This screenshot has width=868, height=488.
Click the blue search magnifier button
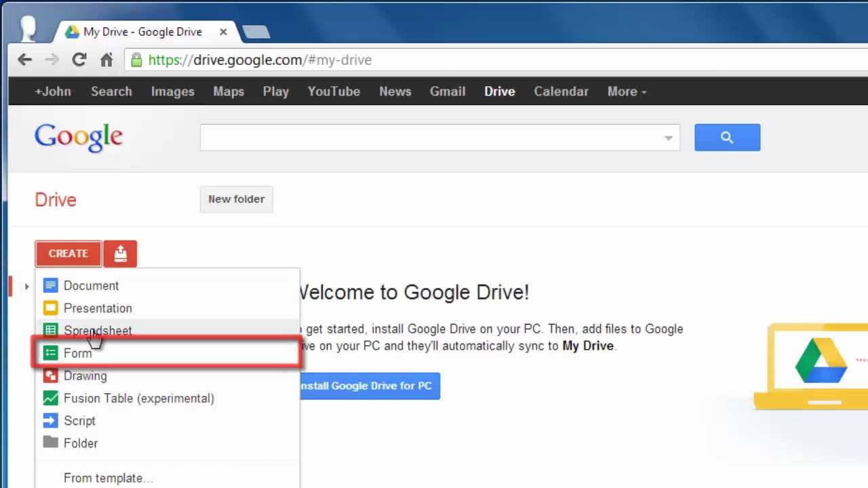coord(727,138)
